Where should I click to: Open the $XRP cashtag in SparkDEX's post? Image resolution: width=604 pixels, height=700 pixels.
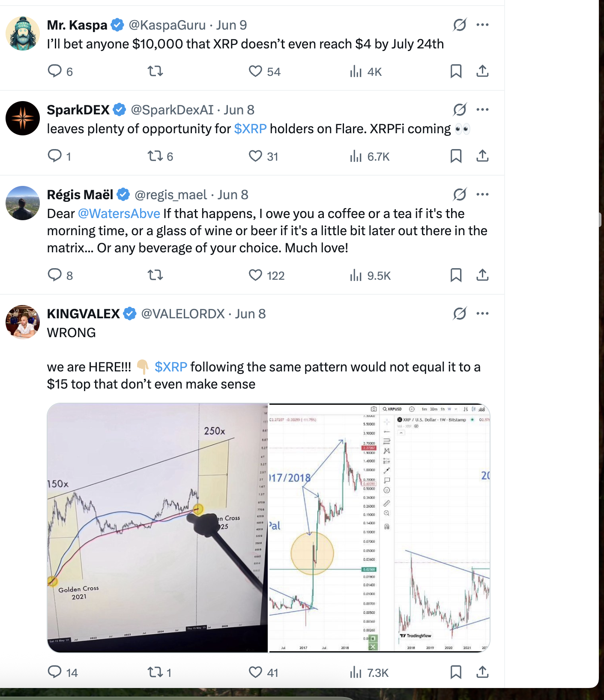250,129
